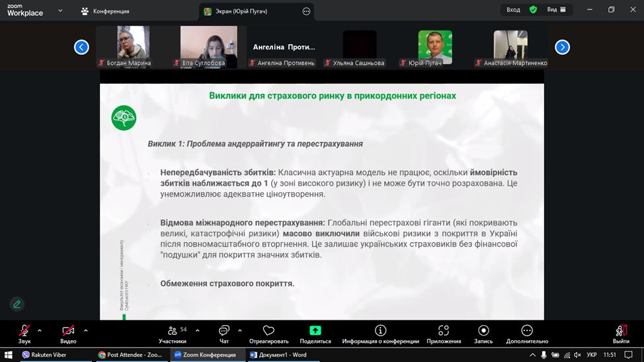Open the Дополнительно more options icon
644x362 pixels.
(x=527, y=334)
